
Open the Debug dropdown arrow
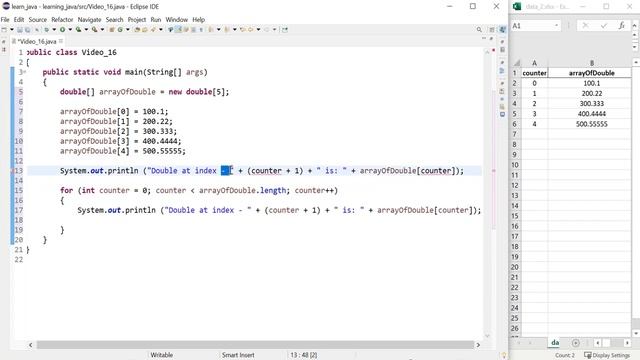(54, 30)
